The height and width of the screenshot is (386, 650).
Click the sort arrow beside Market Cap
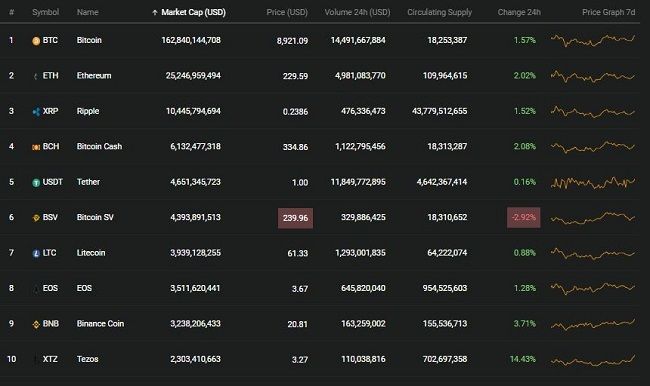(155, 12)
